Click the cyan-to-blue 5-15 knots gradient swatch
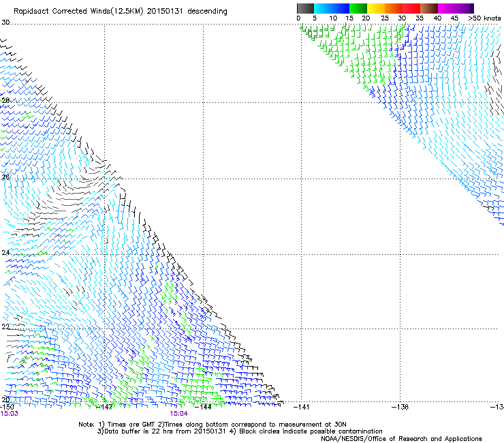The height and width of the screenshot is (443, 504). point(332,8)
